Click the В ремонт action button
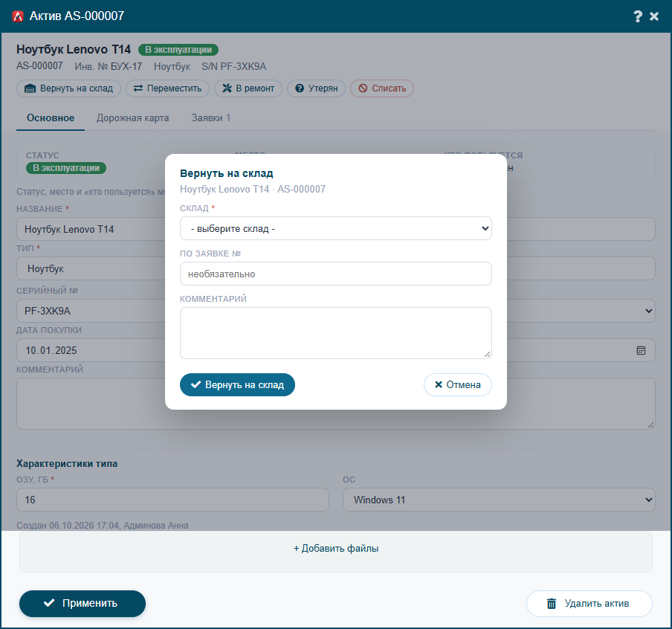This screenshot has width=672, height=629. click(248, 88)
